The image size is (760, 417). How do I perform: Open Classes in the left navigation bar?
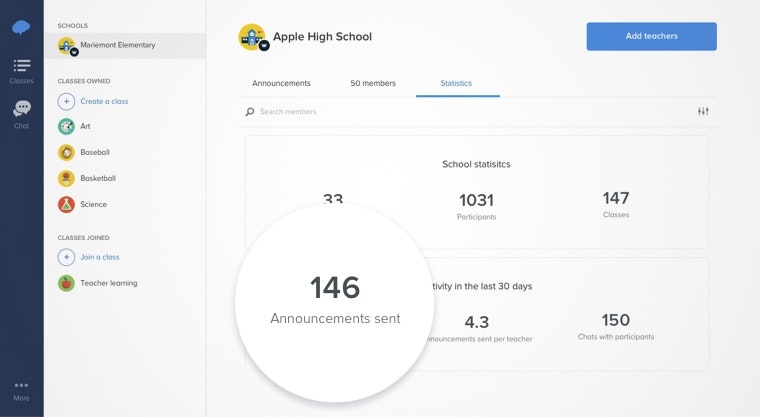click(21, 71)
